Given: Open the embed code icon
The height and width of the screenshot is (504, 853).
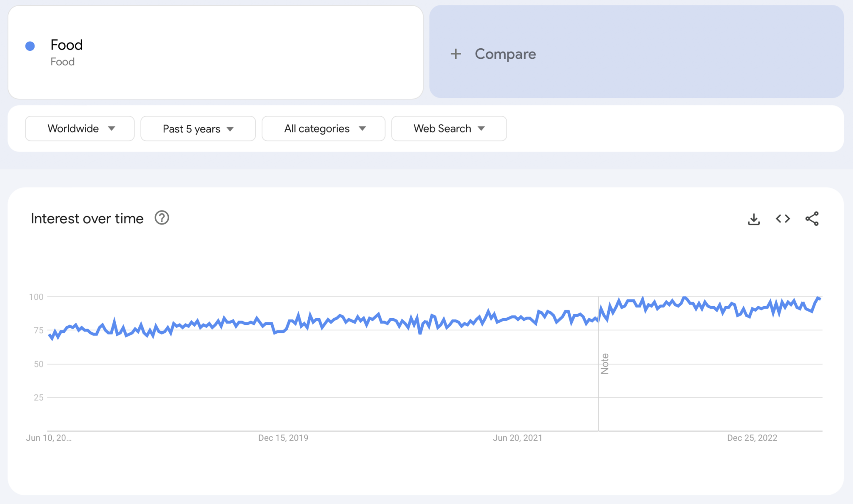Looking at the screenshot, I should click(783, 219).
